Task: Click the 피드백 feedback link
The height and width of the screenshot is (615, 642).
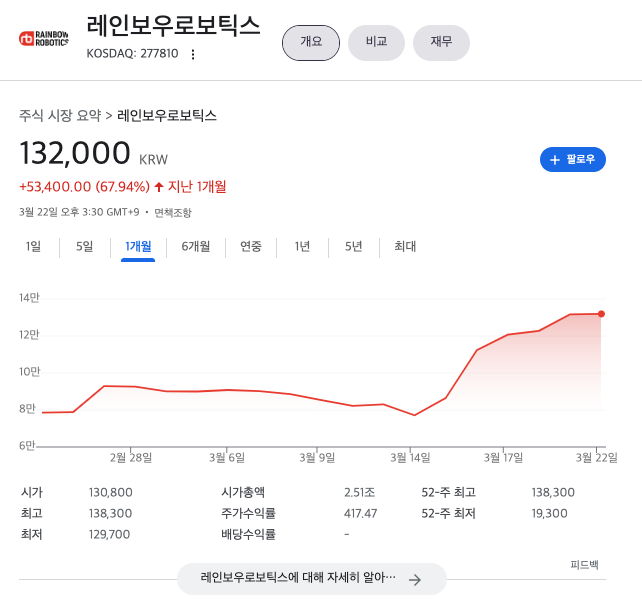Action: coord(584,565)
